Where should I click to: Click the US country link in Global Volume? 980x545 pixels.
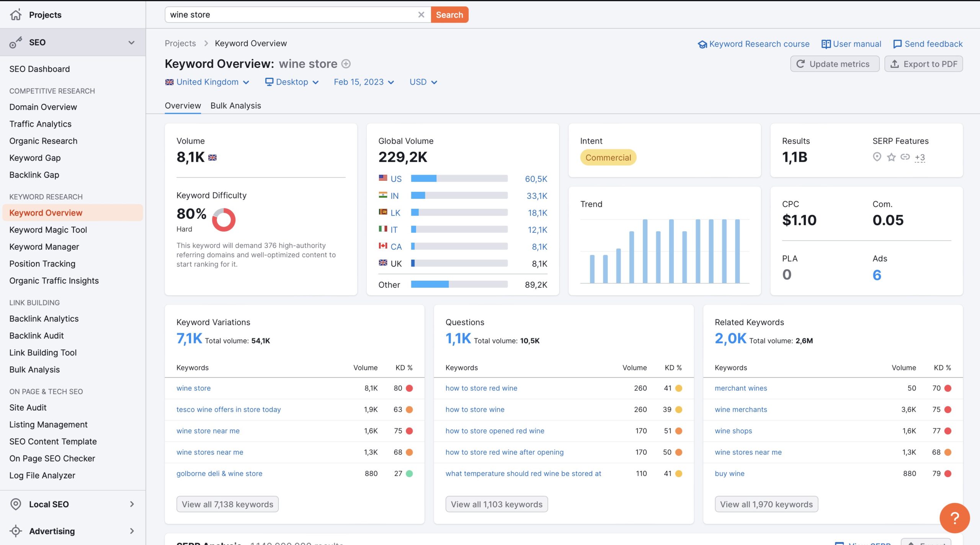(396, 179)
